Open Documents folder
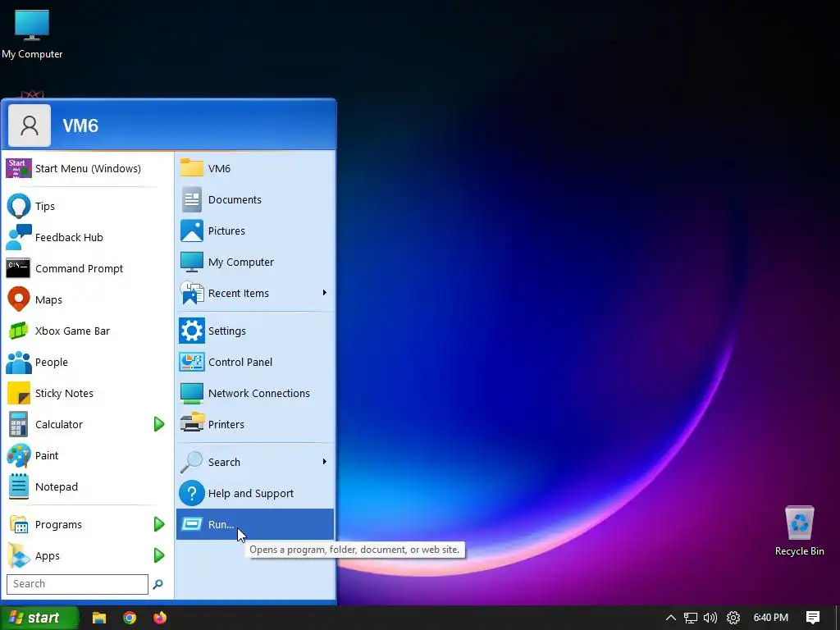This screenshot has width=840, height=630. (x=255, y=199)
